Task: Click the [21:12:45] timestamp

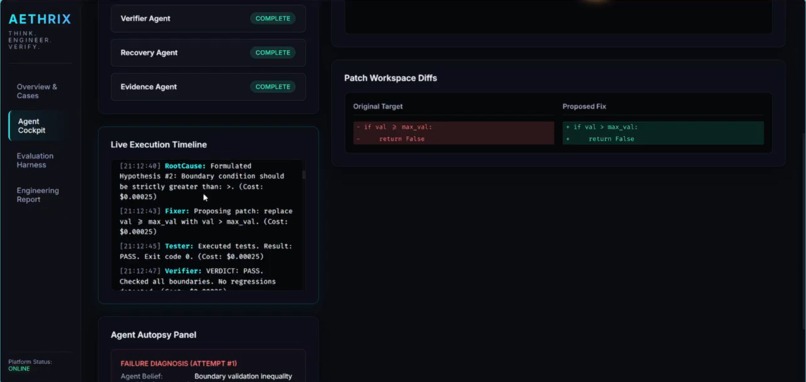Action: click(140, 246)
